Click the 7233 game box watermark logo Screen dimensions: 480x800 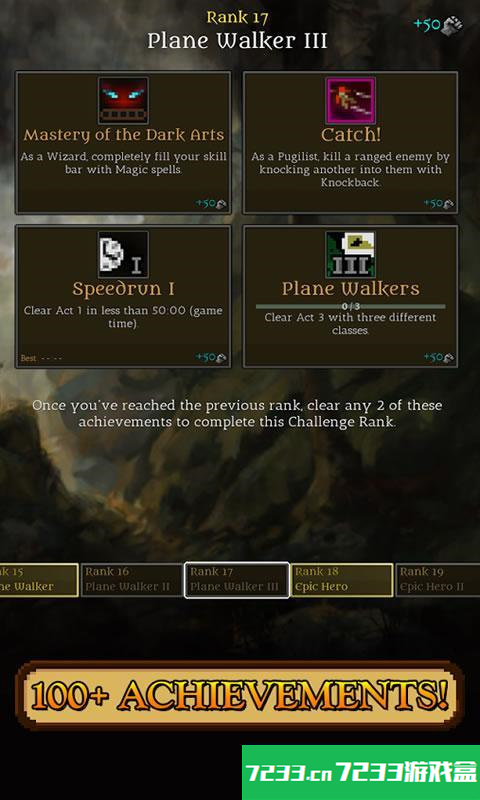(361, 772)
